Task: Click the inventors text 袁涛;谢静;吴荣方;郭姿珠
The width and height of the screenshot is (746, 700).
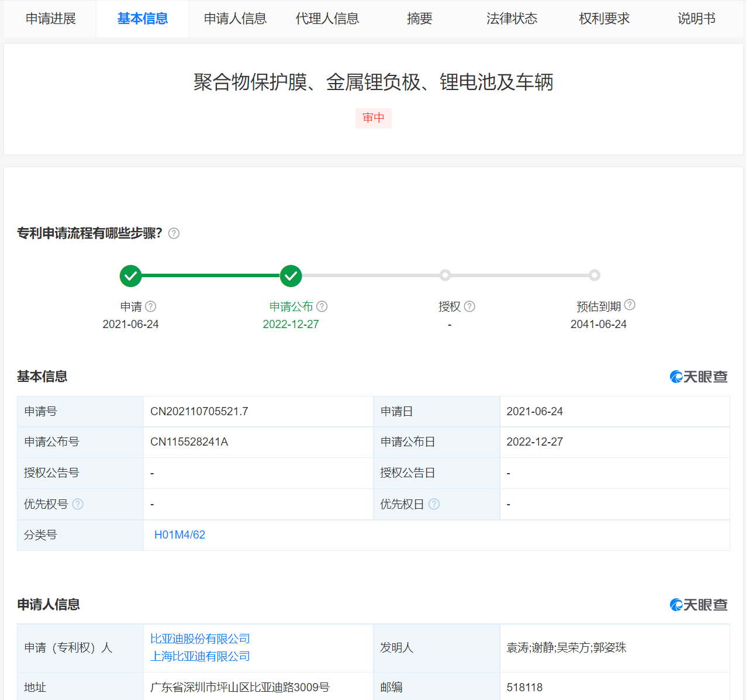Action: point(567,647)
